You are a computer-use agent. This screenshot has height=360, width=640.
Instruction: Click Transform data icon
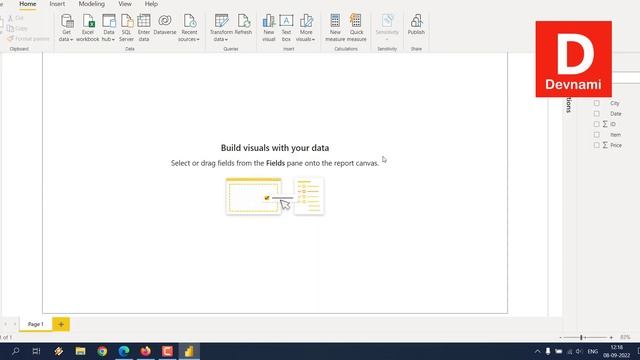coord(221,21)
